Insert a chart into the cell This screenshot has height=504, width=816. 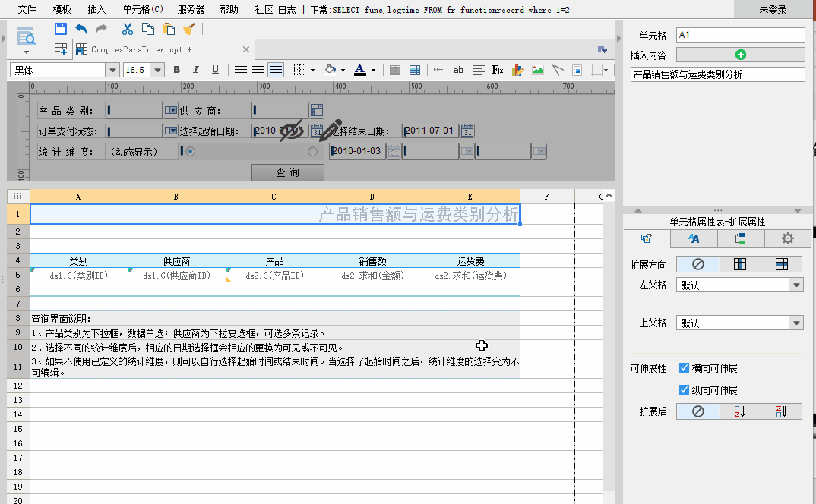[518, 70]
